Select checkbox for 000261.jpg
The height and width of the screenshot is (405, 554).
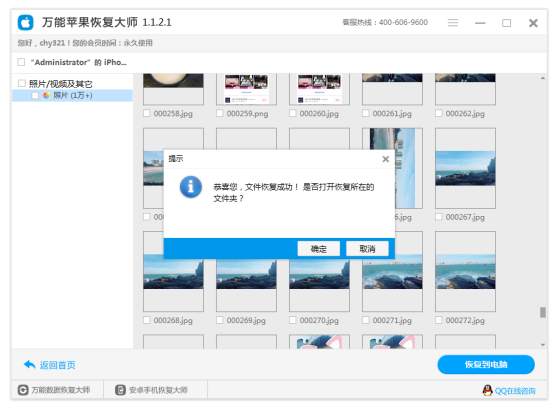[366, 113]
